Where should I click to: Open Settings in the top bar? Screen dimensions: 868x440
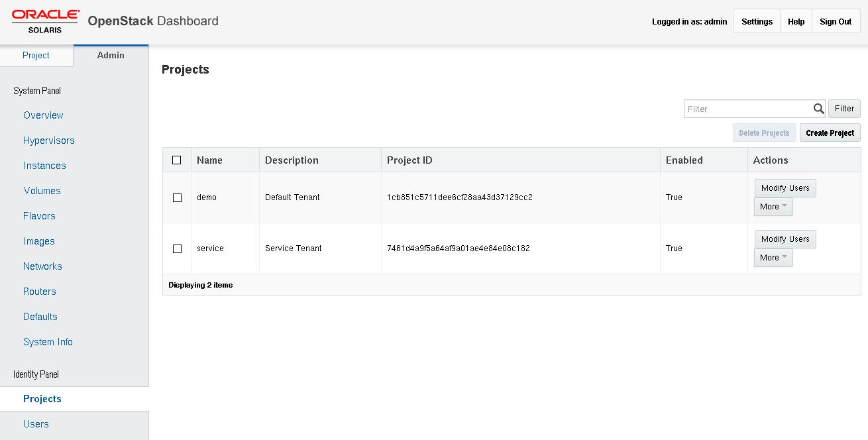[757, 22]
